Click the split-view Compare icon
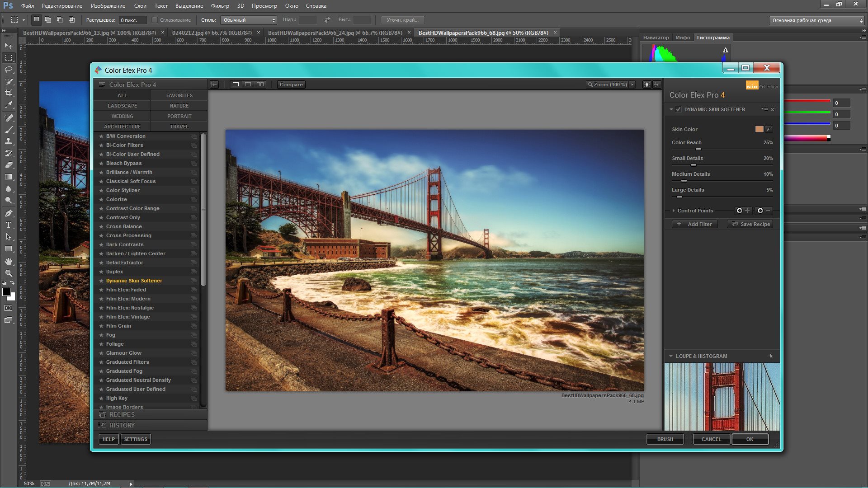 click(x=248, y=84)
